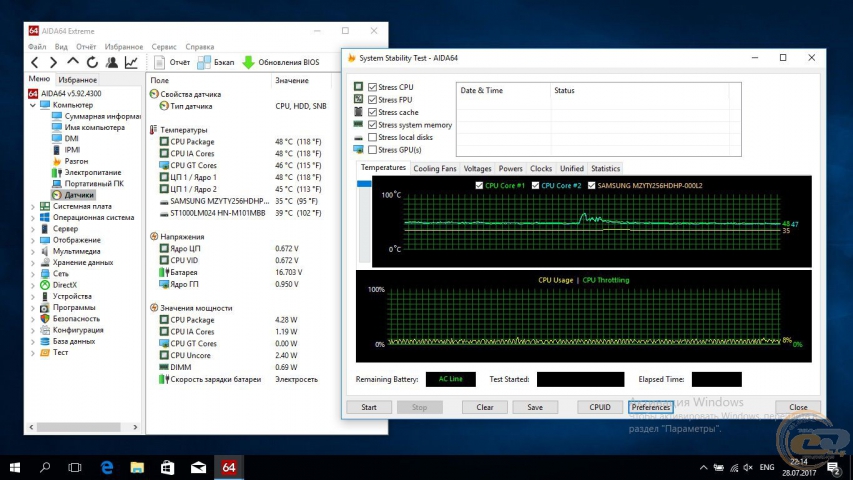
Task: Toggle the Stress cache checkbox
Action: click(373, 112)
